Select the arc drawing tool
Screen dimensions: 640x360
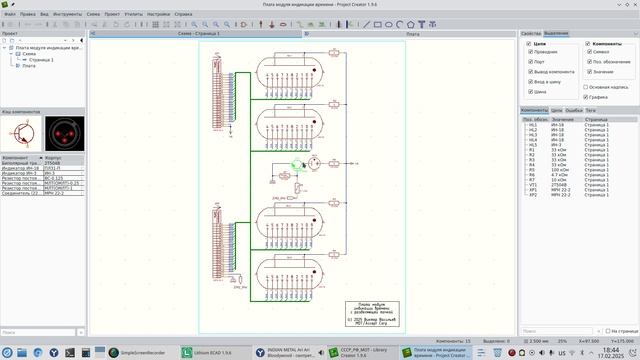(x=400, y=24)
